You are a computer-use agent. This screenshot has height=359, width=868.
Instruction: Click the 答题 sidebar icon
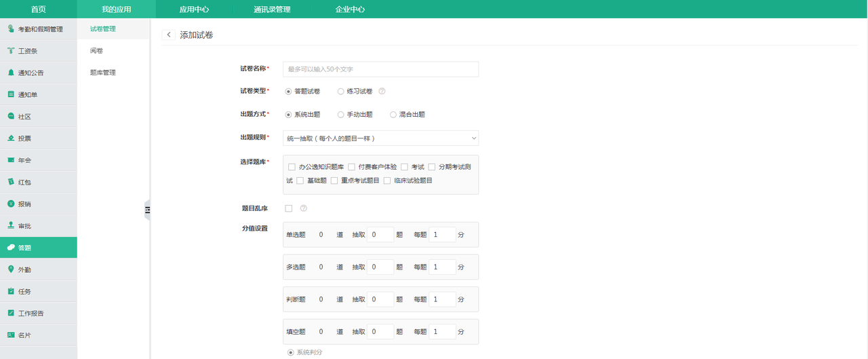[x=11, y=248]
